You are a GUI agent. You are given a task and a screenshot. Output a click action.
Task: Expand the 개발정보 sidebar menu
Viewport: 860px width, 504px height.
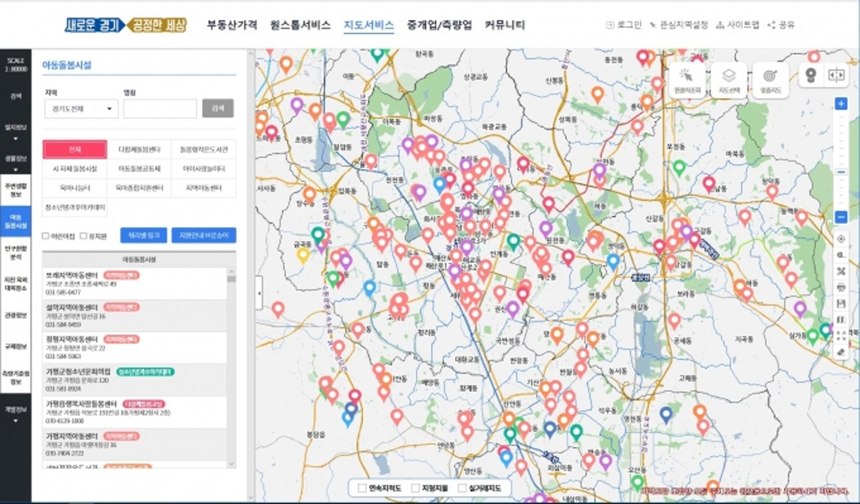click(x=16, y=414)
